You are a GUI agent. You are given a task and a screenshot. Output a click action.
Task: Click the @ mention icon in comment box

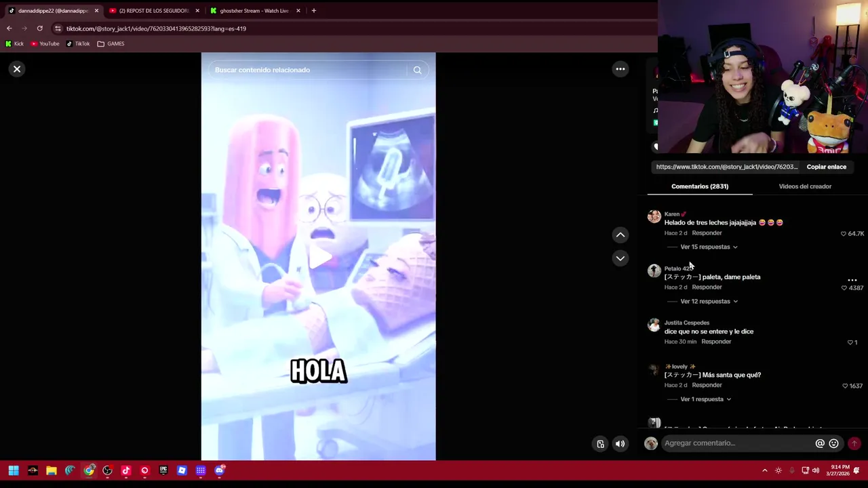point(820,443)
